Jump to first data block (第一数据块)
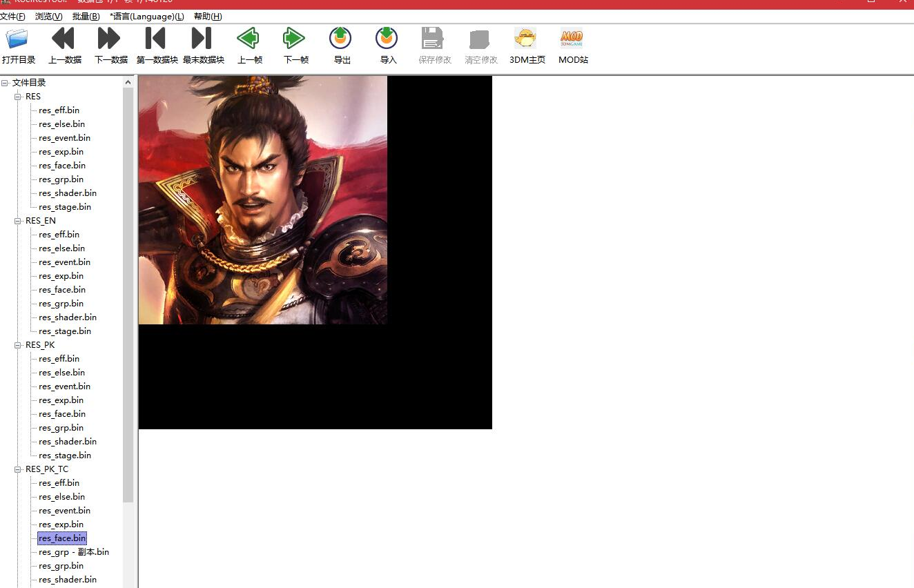 point(157,46)
